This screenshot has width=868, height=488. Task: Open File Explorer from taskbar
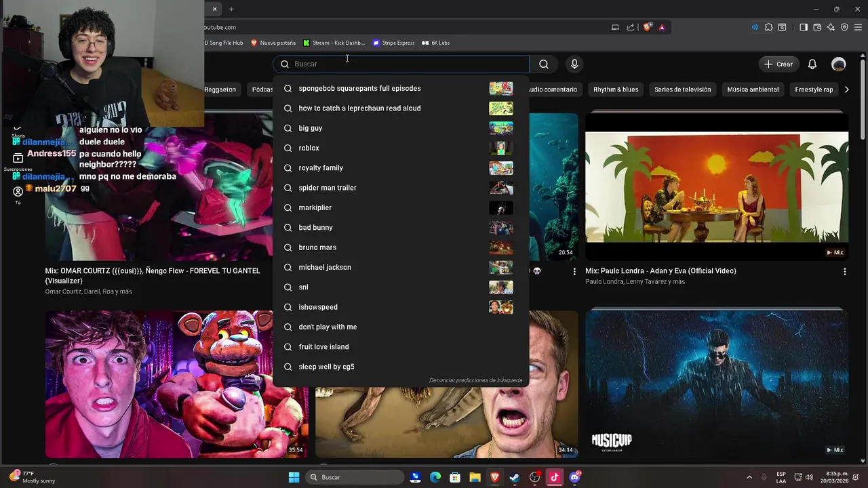(475, 477)
